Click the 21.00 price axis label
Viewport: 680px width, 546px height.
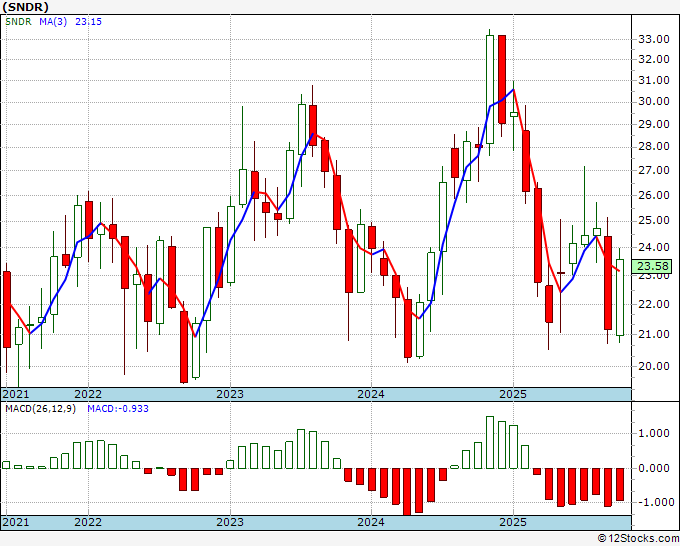click(654, 334)
